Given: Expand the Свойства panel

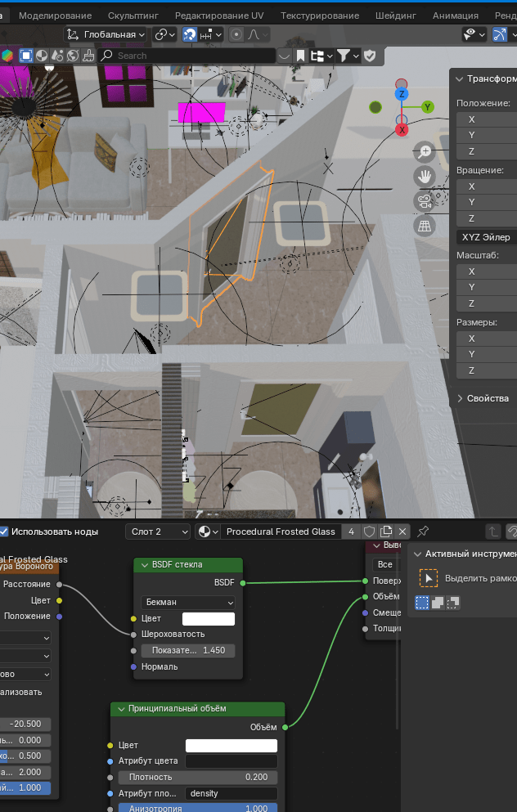Looking at the screenshot, I should 460,398.
